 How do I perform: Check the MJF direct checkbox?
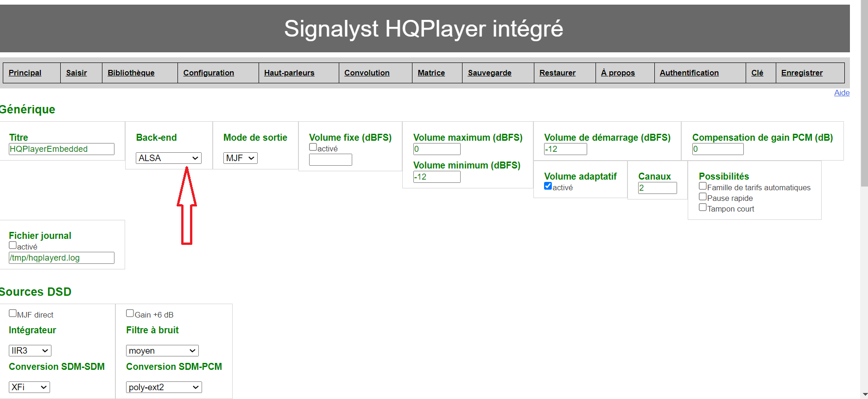[13, 313]
